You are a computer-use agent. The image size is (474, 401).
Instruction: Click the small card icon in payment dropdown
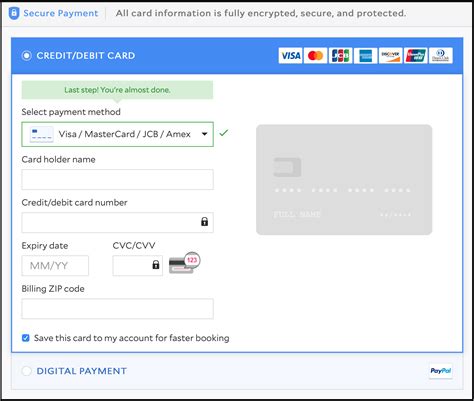click(x=41, y=134)
